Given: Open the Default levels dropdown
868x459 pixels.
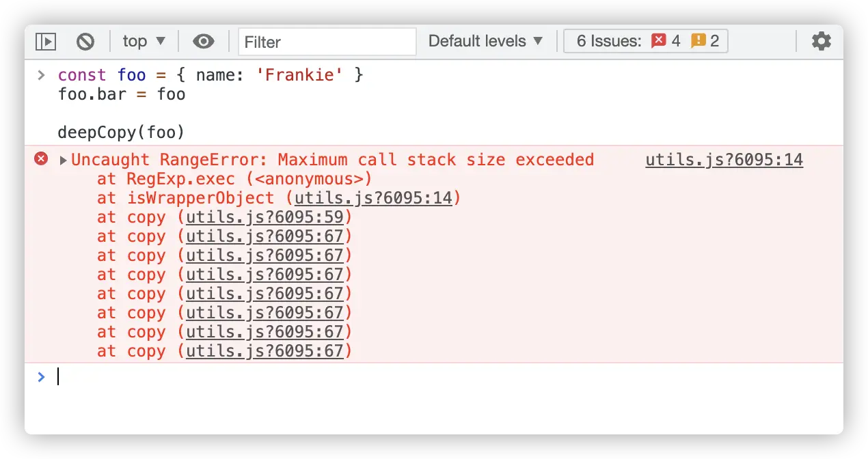Looking at the screenshot, I should click(x=486, y=41).
